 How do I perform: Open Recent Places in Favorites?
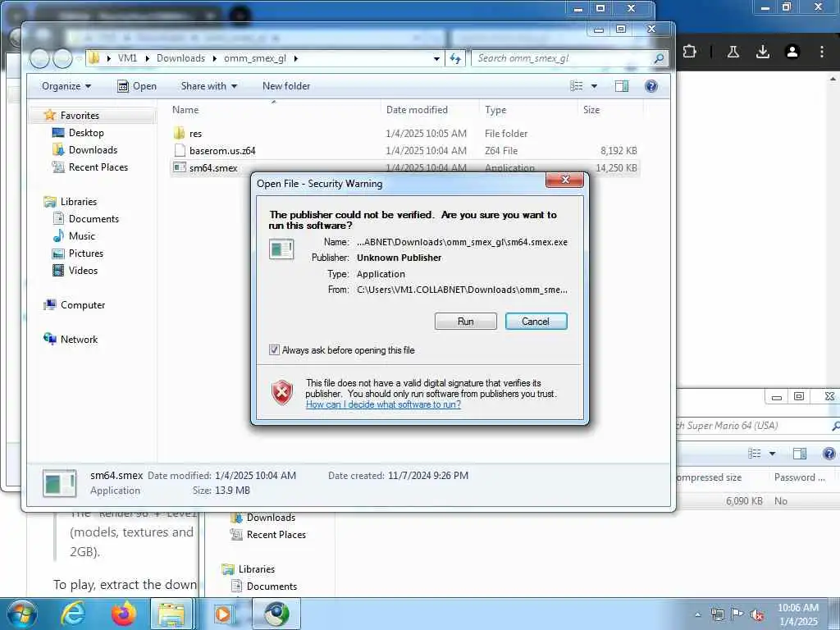98,167
